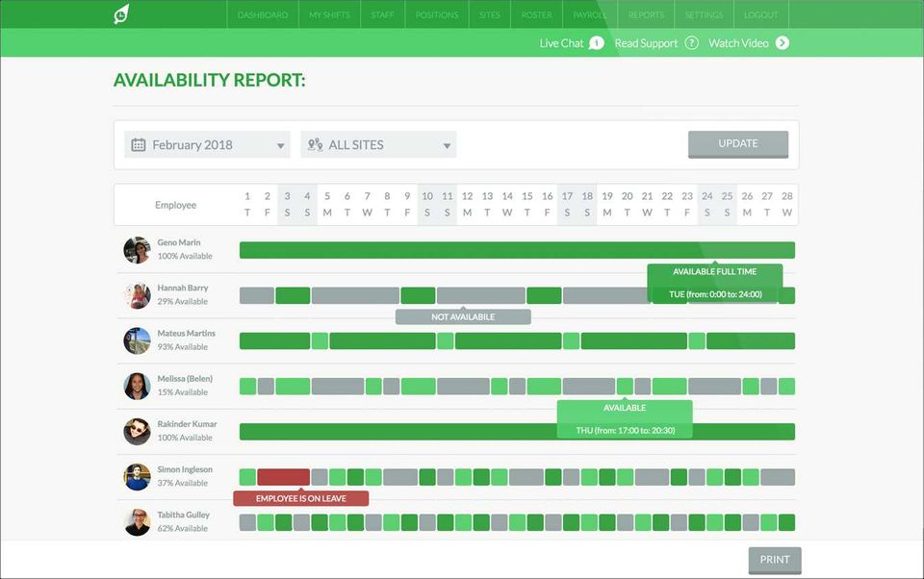Open Geno Marin's profile photo
Viewport: 924px width, 579px height.
pyautogui.click(x=137, y=250)
